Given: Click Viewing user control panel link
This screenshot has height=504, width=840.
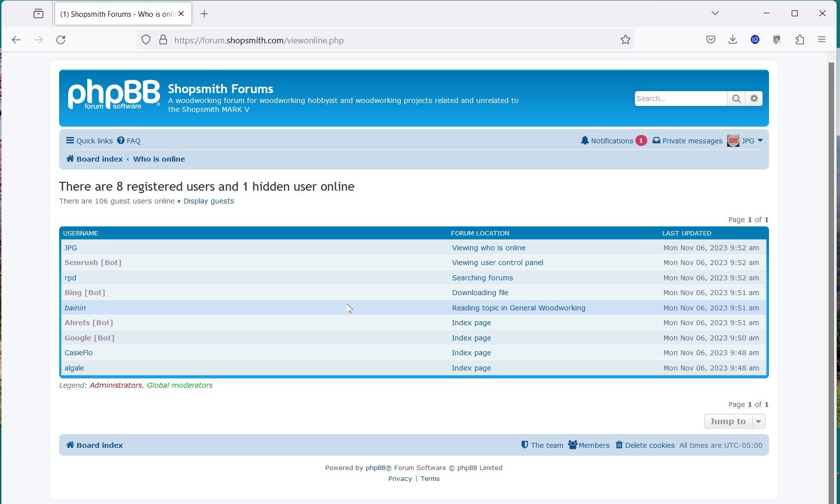Looking at the screenshot, I should pos(497,263).
